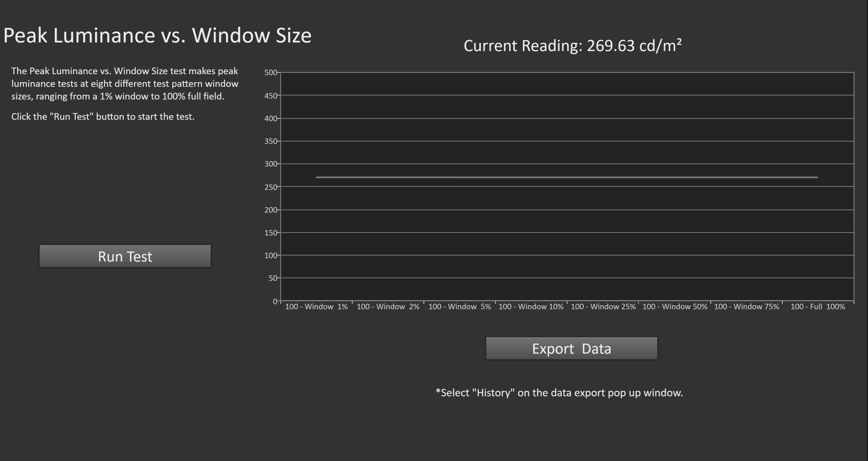868x461 pixels.
Task: Click the History note below Export Data
Action: 559,393
